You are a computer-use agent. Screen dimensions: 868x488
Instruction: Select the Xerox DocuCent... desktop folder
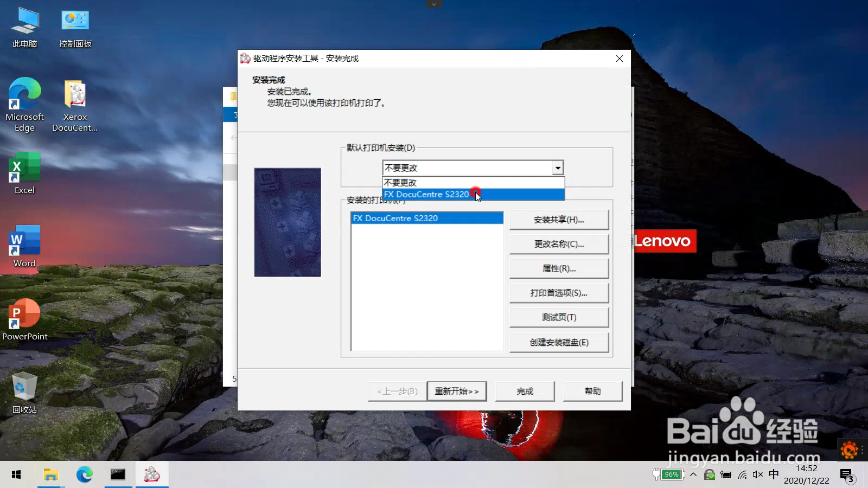75,106
